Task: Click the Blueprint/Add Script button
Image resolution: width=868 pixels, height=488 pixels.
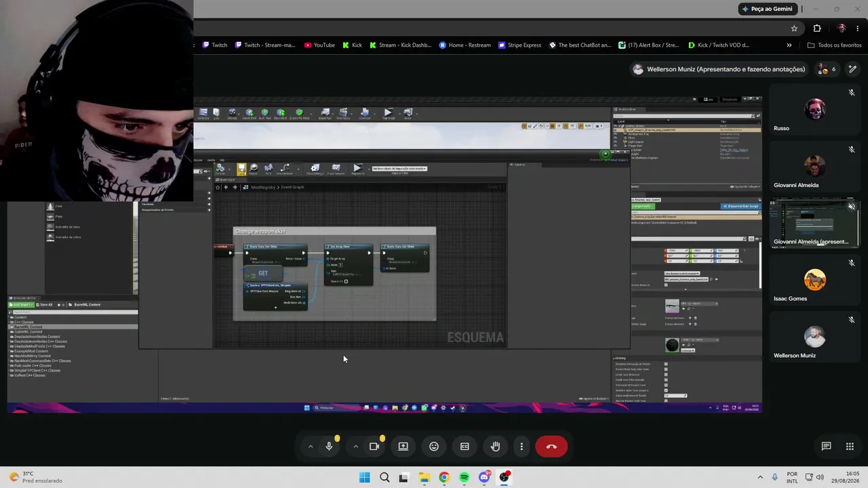Action: pyautogui.click(x=741, y=206)
